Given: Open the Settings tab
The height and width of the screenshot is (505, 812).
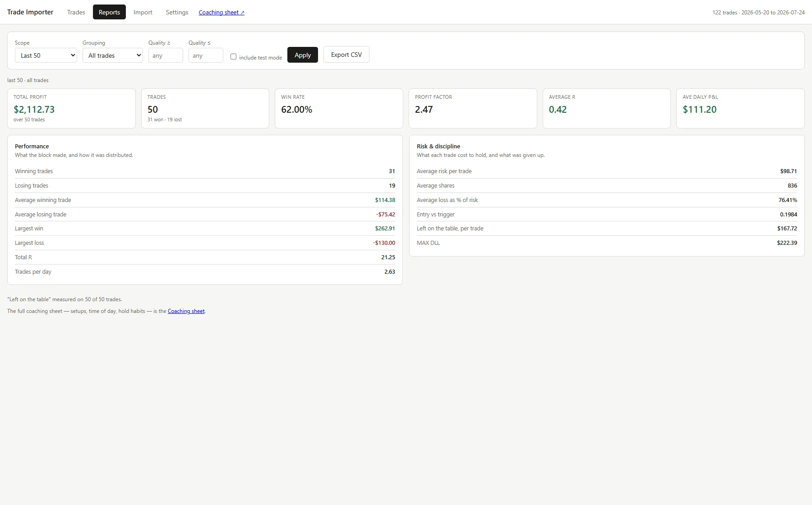Looking at the screenshot, I should click(177, 12).
